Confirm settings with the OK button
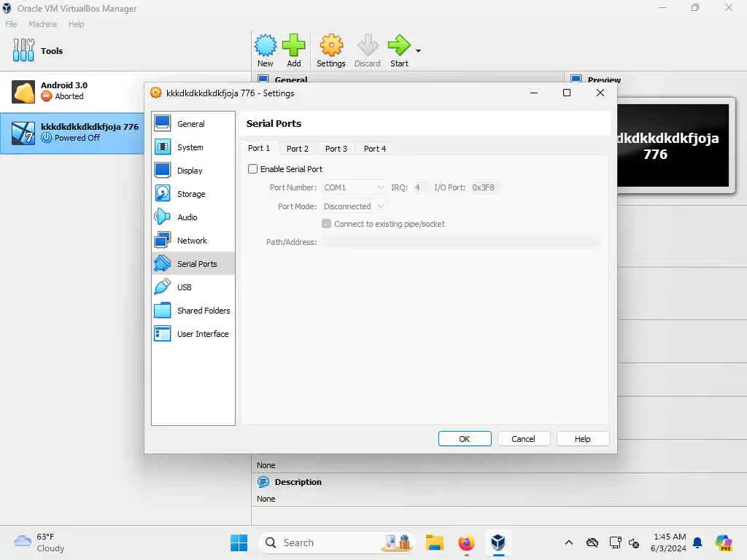 [465, 438]
